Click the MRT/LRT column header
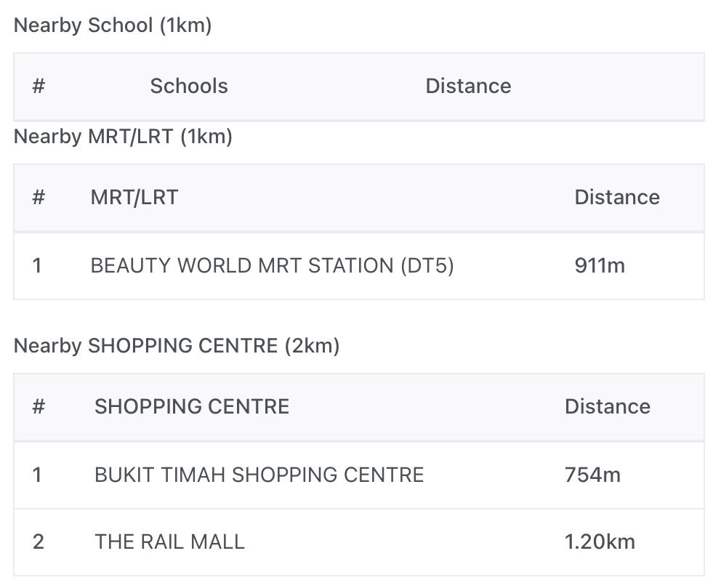 pos(134,197)
